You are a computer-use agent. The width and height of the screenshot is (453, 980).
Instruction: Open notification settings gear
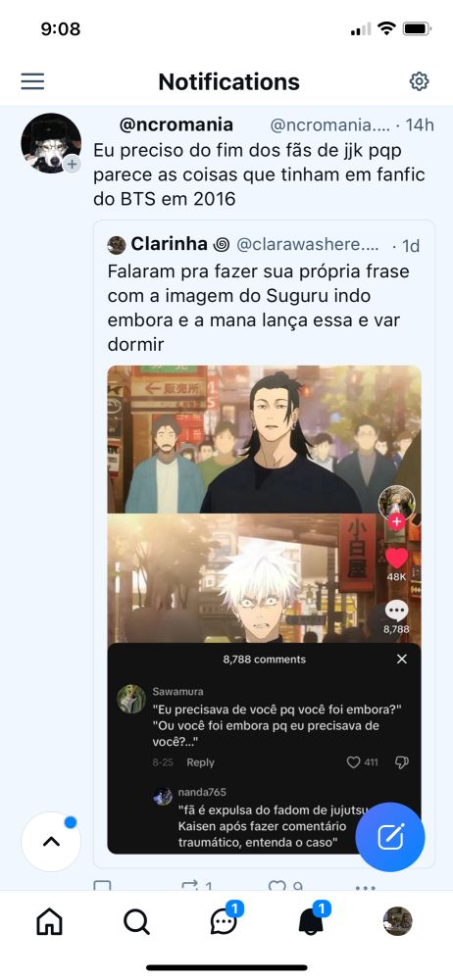[419, 81]
